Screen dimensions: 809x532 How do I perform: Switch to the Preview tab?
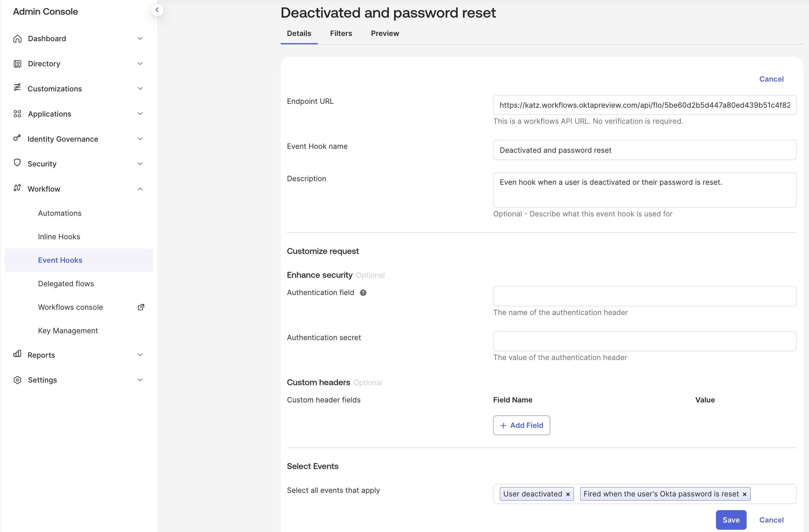pyautogui.click(x=385, y=33)
